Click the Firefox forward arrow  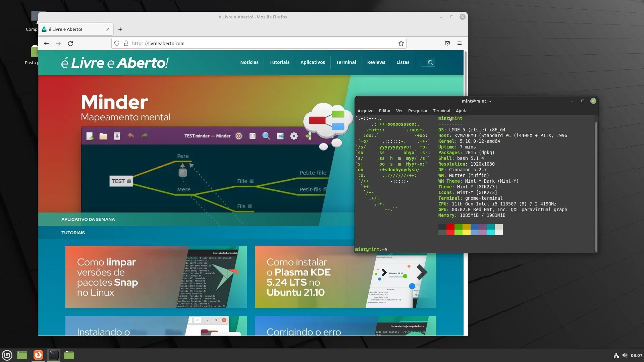(58, 44)
